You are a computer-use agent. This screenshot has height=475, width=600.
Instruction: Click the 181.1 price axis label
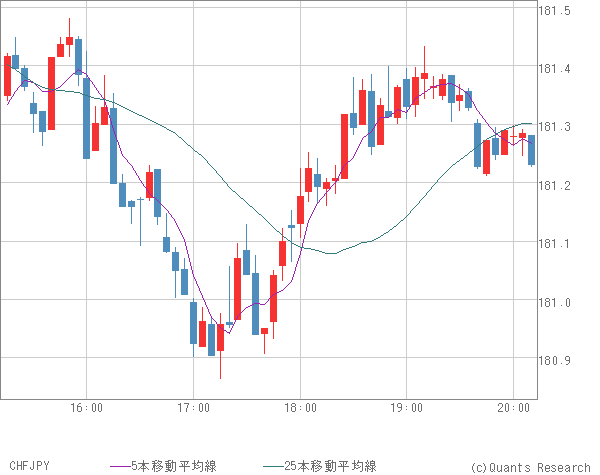(554, 243)
